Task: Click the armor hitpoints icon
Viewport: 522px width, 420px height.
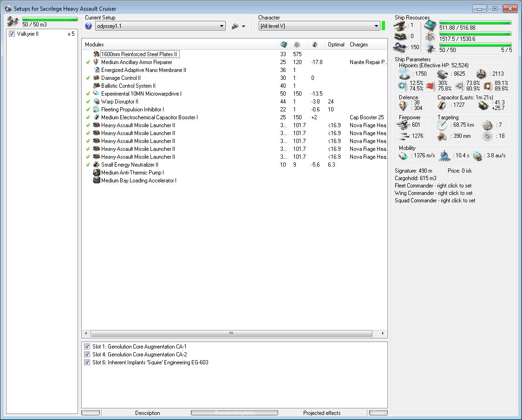Action: pyautogui.click(x=442, y=74)
